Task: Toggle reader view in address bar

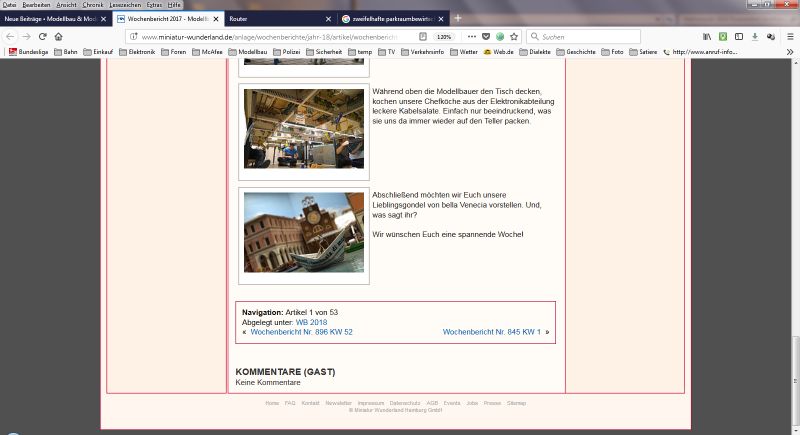Action: coord(423,36)
